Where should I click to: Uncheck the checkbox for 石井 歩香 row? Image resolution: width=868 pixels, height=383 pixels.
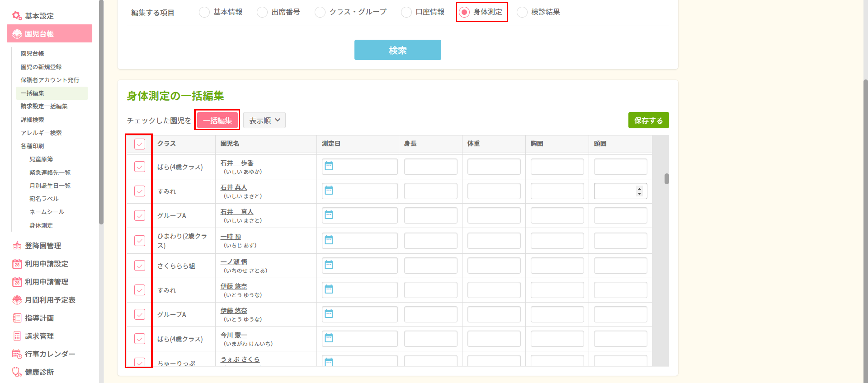[x=140, y=167]
